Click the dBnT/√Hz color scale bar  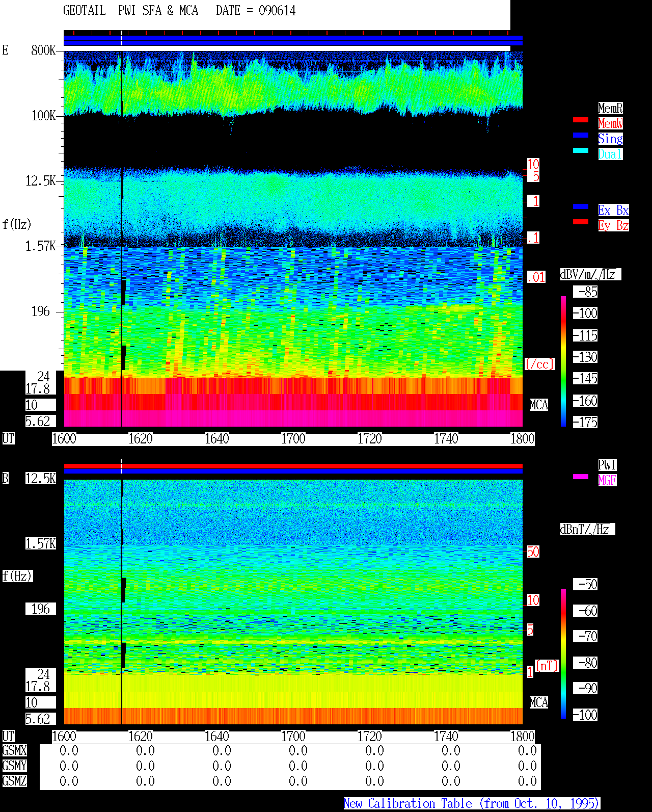click(563, 654)
